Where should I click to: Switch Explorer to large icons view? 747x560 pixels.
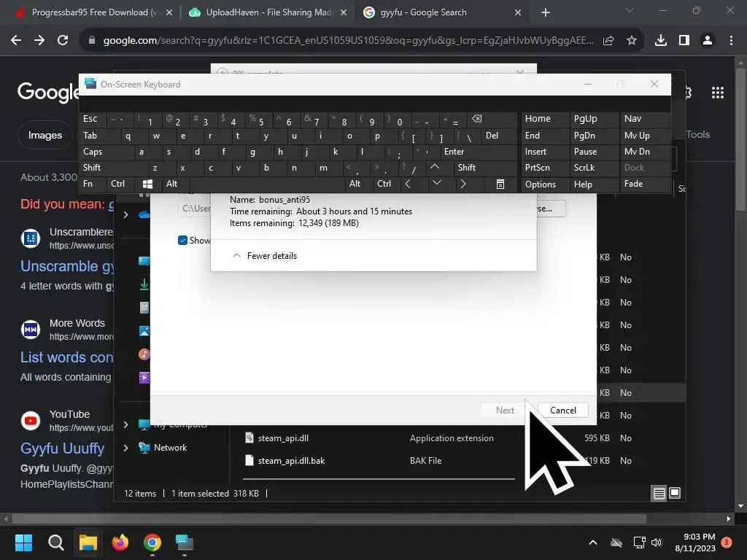675,494
